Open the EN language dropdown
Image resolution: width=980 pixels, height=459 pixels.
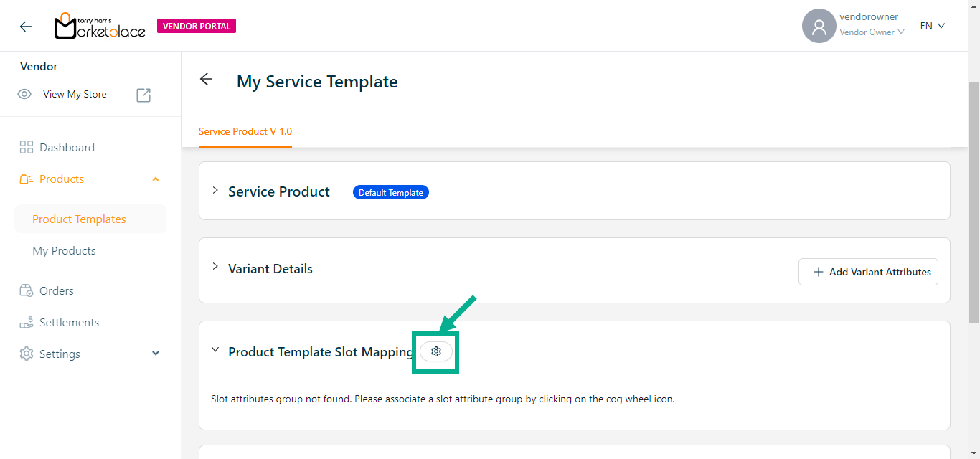click(932, 26)
